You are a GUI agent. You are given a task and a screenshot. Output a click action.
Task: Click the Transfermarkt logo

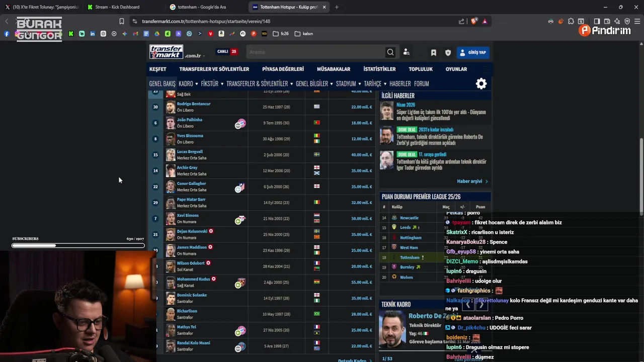click(x=166, y=52)
